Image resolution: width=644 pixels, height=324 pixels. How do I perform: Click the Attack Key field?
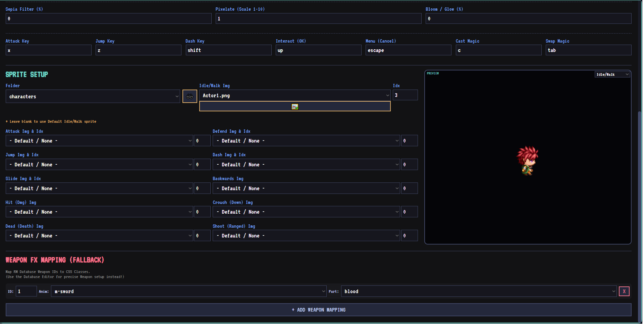pyautogui.click(x=49, y=50)
